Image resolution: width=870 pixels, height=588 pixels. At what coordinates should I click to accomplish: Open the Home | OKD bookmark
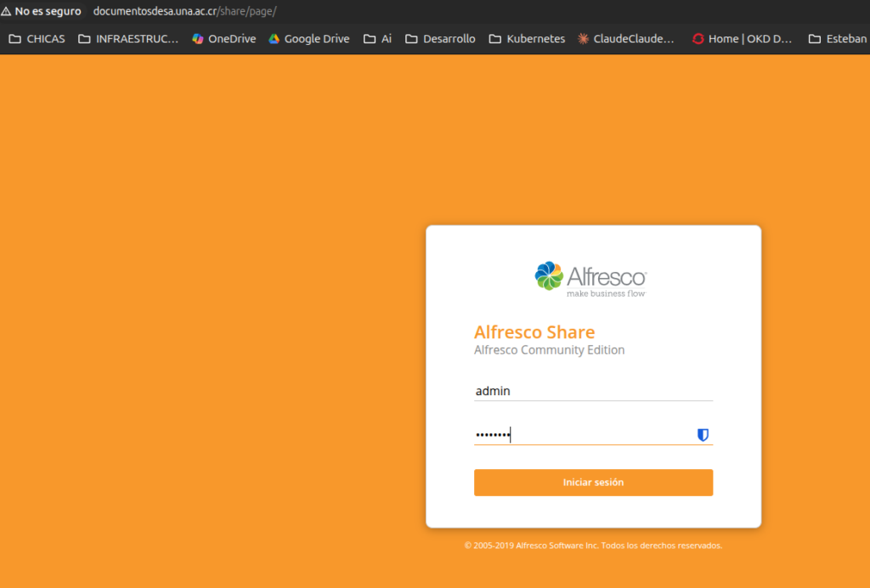742,38
